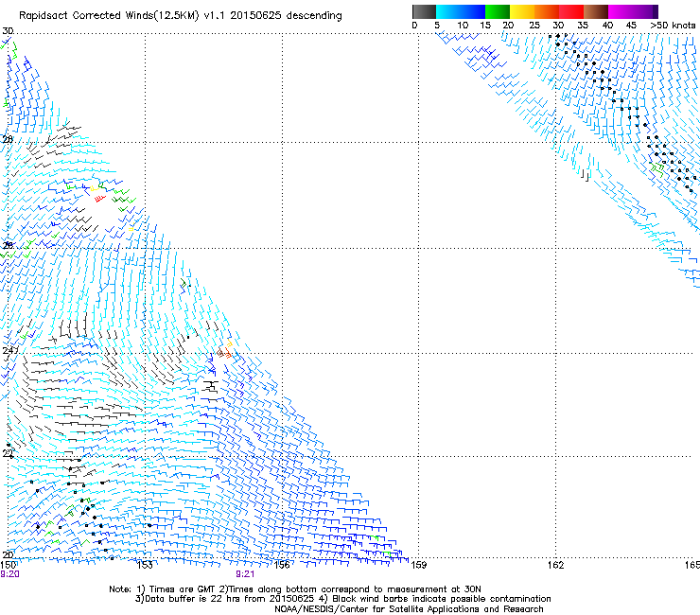Click the gray 0-5 knots legend swatch
700x615 pixels.
click(425, 11)
